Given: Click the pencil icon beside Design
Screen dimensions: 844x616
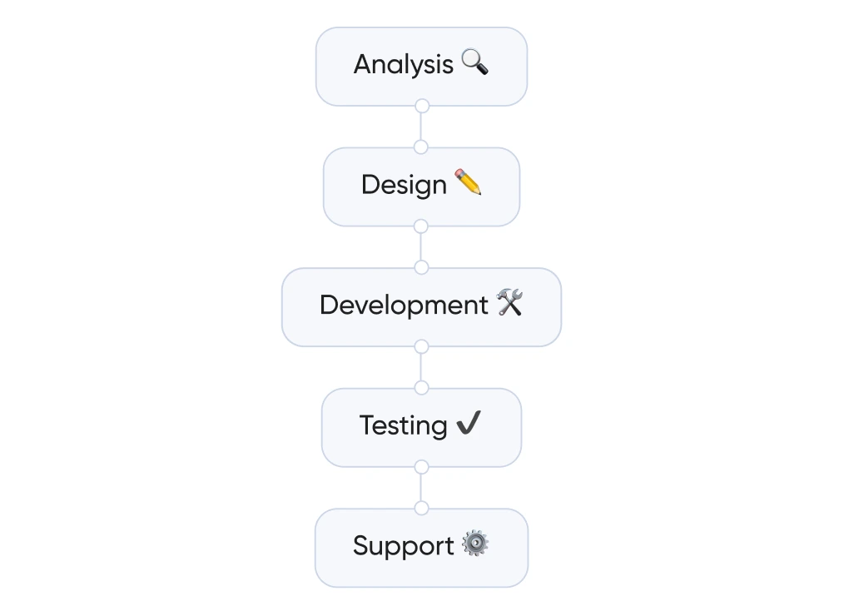Looking at the screenshot, I should click(468, 182).
